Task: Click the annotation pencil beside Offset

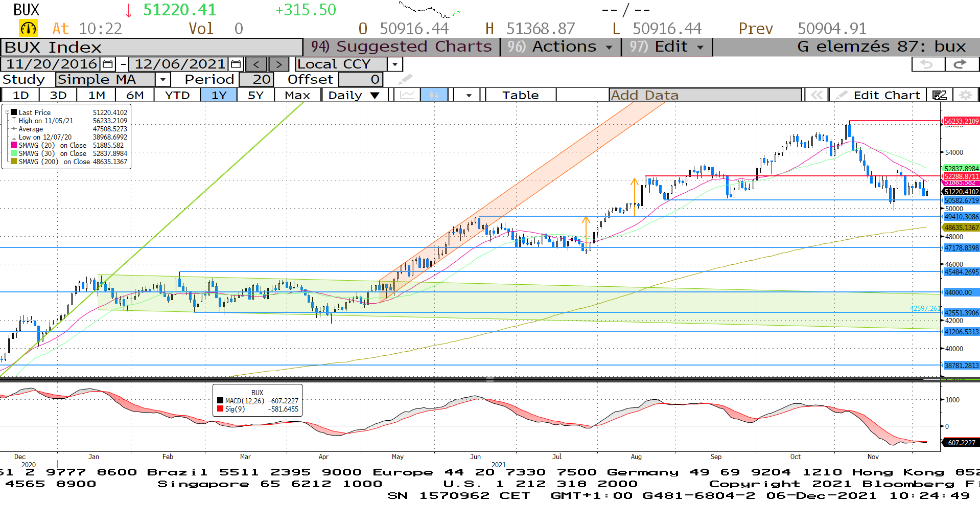Action: [405, 79]
